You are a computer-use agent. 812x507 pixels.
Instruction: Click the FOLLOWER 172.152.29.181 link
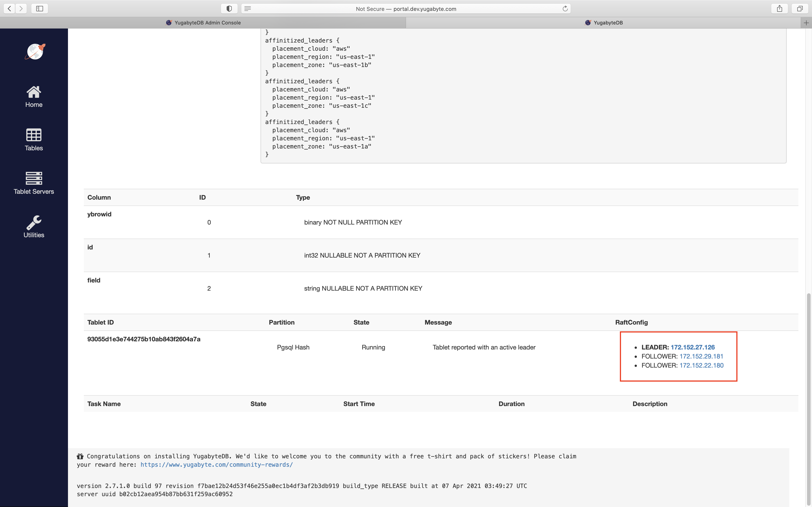coord(701,356)
